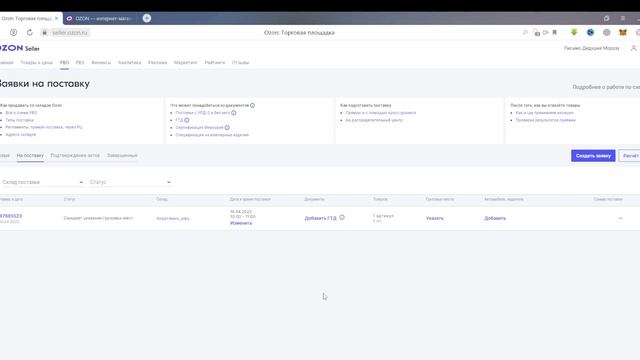The height and width of the screenshot is (360, 640).
Task: Click the Письмо Дедушке Морозу link
Action: [x=592, y=48]
